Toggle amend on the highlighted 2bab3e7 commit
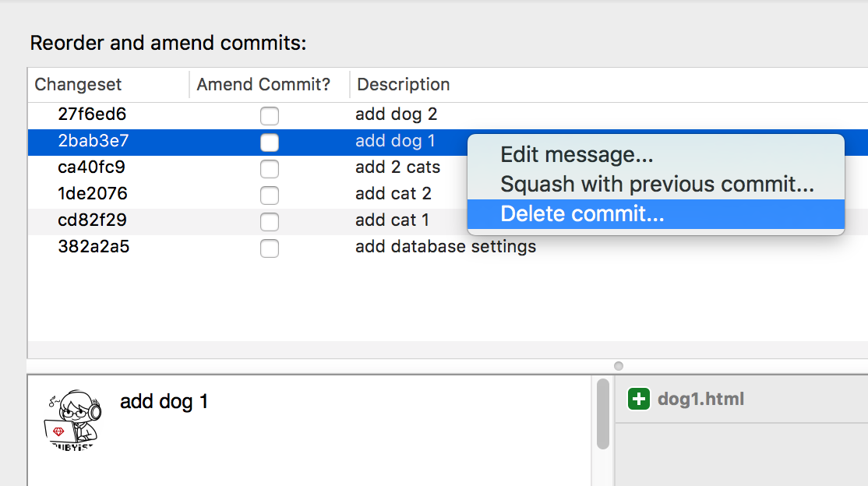The height and width of the screenshot is (486, 868). click(270, 142)
